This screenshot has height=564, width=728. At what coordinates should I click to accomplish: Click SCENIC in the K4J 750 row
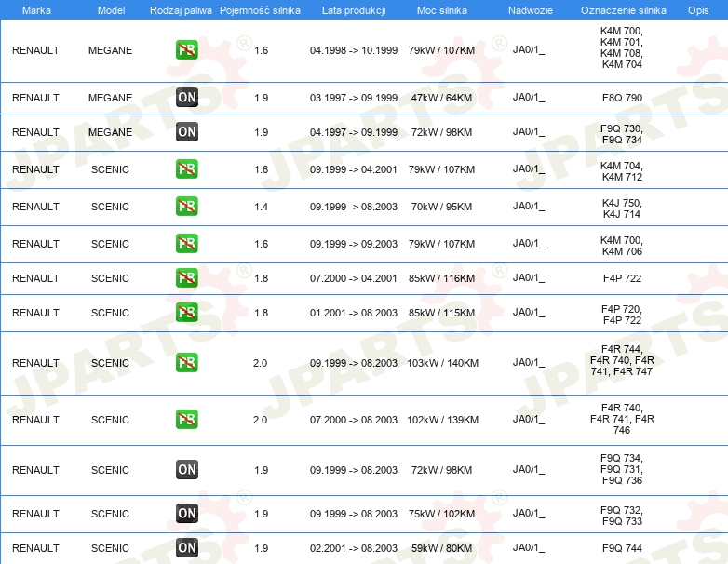(110, 207)
